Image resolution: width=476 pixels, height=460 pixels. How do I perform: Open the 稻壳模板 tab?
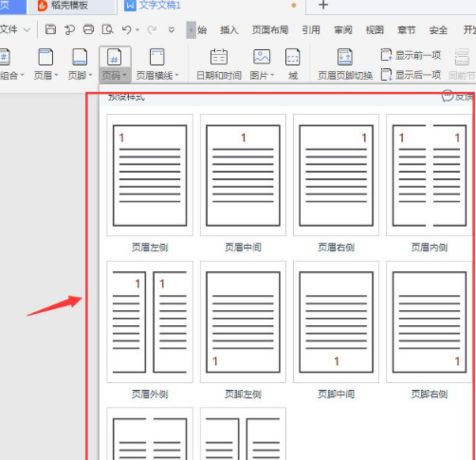point(71,6)
